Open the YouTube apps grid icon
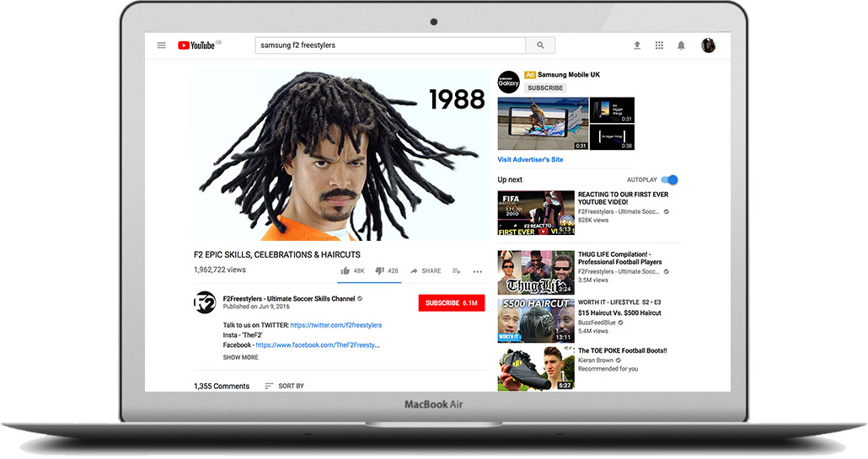 pos(659,45)
